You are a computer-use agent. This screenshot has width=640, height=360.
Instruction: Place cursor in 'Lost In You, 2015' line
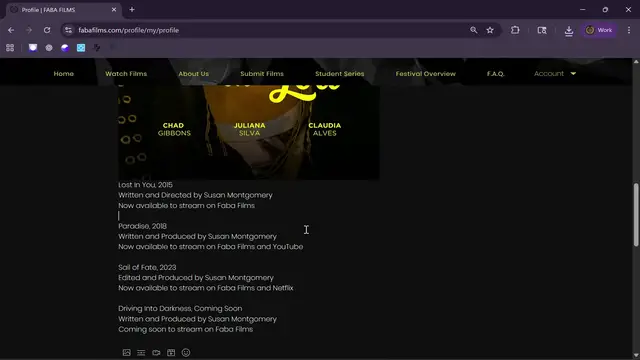[x=145, y=185]
